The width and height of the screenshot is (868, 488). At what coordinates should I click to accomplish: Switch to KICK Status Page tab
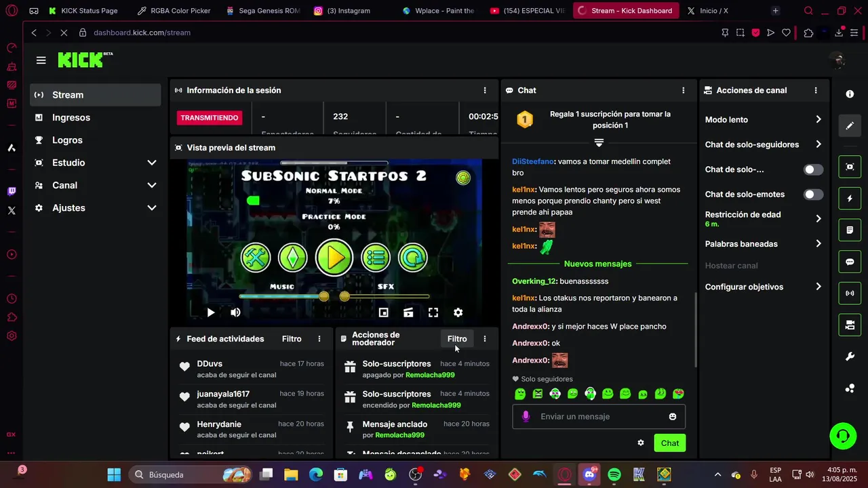pyautogui.click(x=85, y=11)
